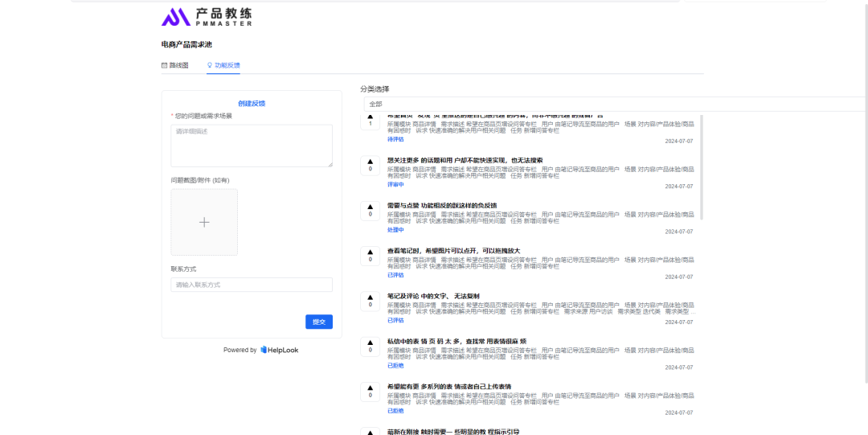
Task: Open feedback titled '想关注更多的话题和用户却不能快速实现'
Action: tap(465, 160)
